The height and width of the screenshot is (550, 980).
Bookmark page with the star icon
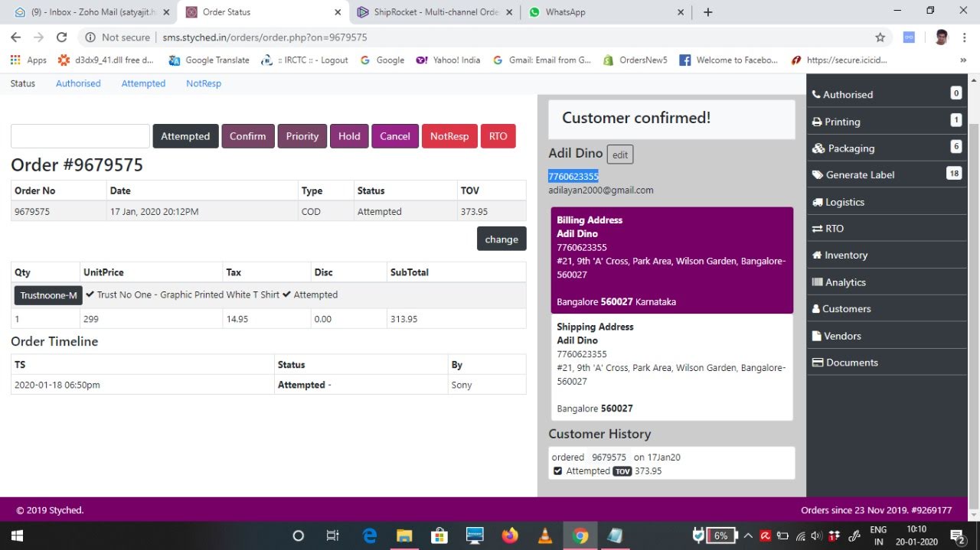click(x=880, y=37)
